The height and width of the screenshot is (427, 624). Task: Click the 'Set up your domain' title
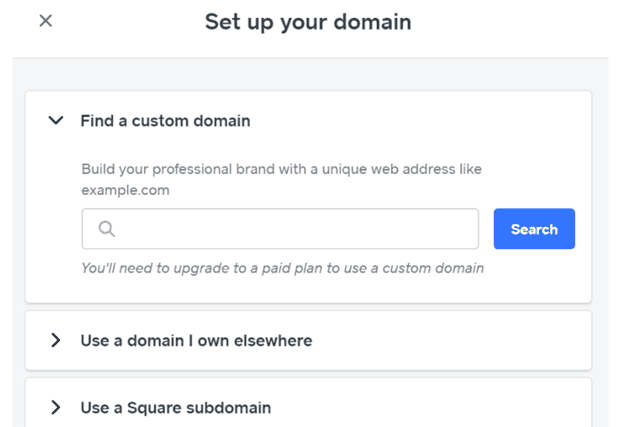point(308,22)
